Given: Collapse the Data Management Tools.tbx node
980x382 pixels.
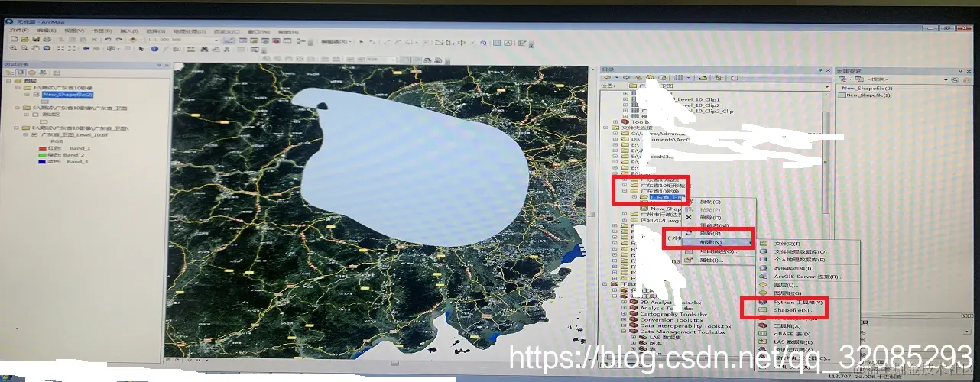Looking at the screenshot, I should click(x=624, y=332).
